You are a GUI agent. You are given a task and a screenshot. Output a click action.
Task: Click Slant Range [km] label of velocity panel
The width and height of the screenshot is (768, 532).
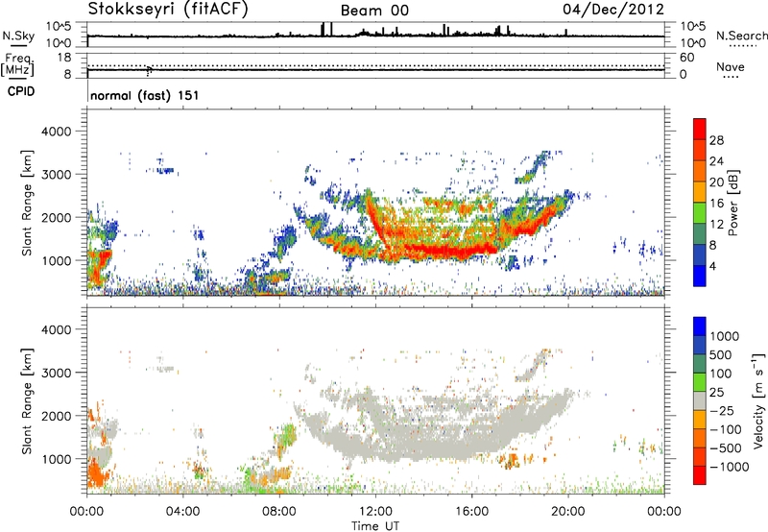pos(27,400)
